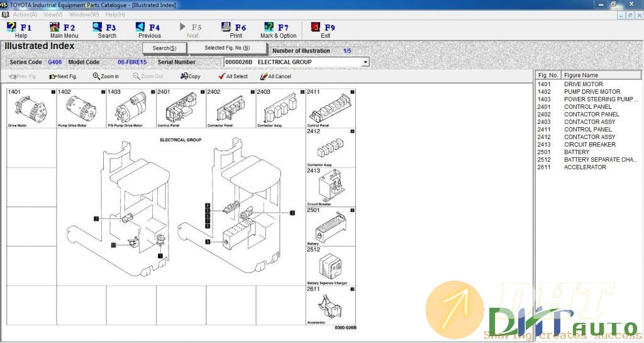This screenshot has width=644, height=343.
Task: Zoom In on the illustration
Action: tap(106, 76)
